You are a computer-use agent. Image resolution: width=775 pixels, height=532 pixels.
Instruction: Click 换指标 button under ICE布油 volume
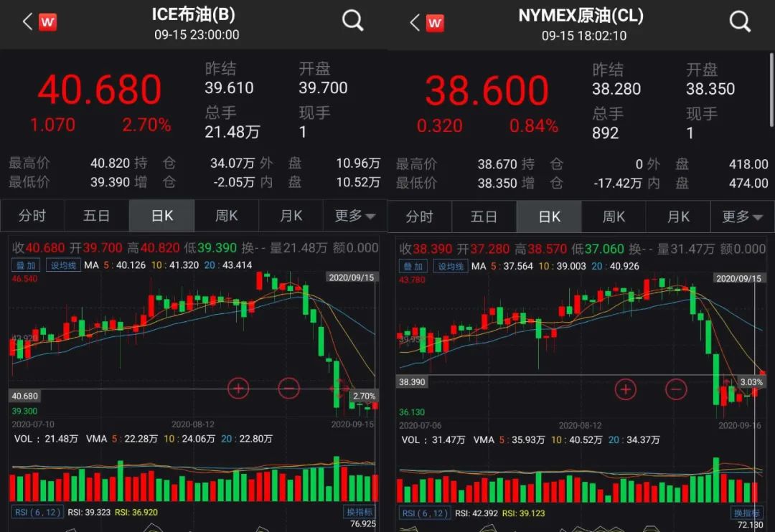pos(360,512)
